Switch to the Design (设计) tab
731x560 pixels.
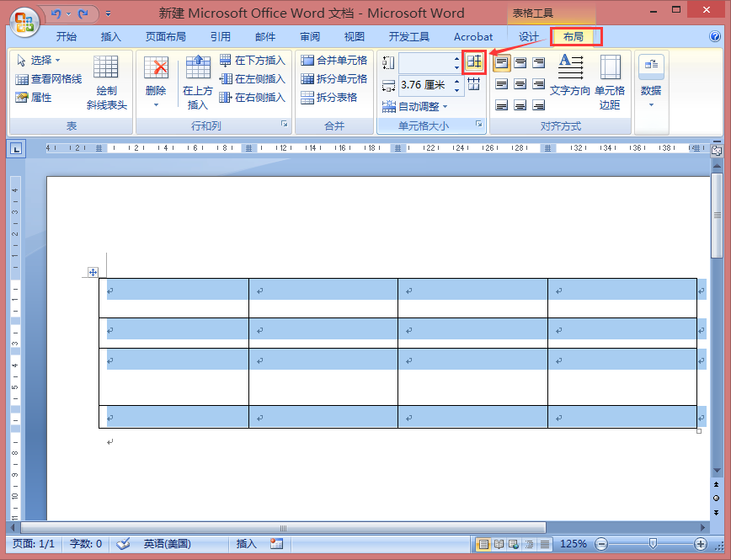pyautogui.click(x=529, y=37)
